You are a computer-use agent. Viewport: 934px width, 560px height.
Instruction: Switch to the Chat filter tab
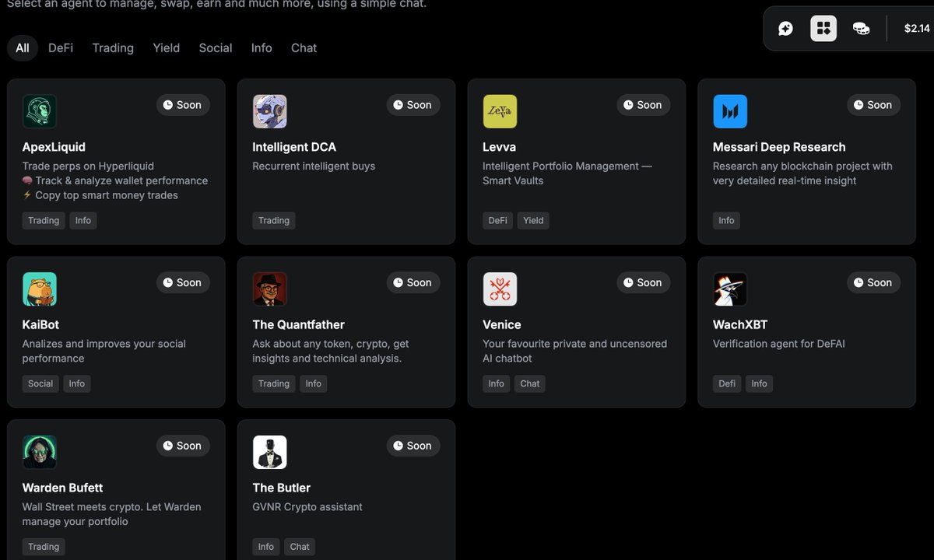(304, 48)
